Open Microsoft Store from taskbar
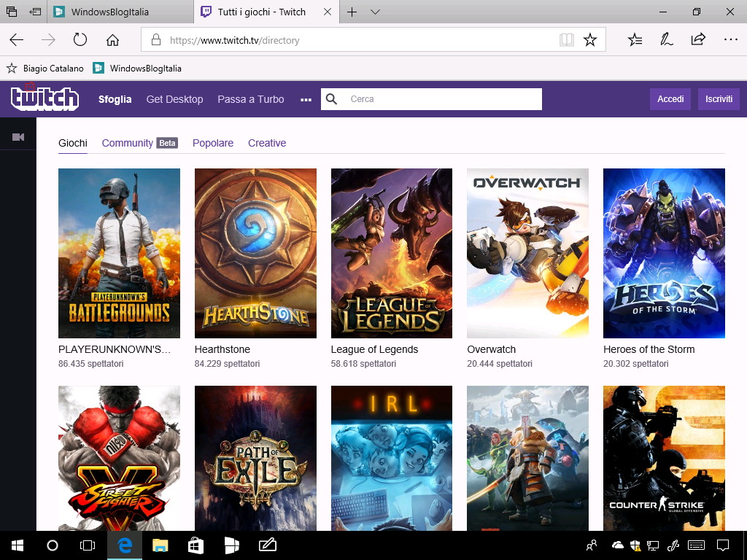 tap(196, 545)
